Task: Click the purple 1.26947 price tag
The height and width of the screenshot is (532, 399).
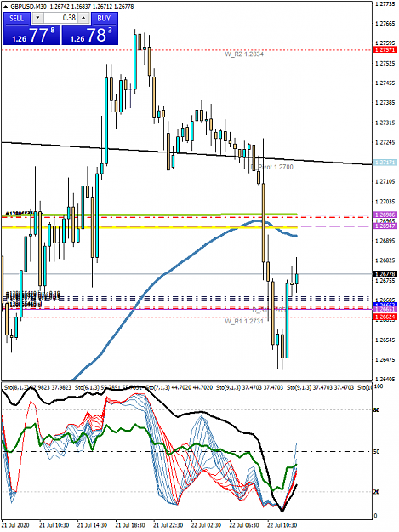Action: click(x=385, y=226)
